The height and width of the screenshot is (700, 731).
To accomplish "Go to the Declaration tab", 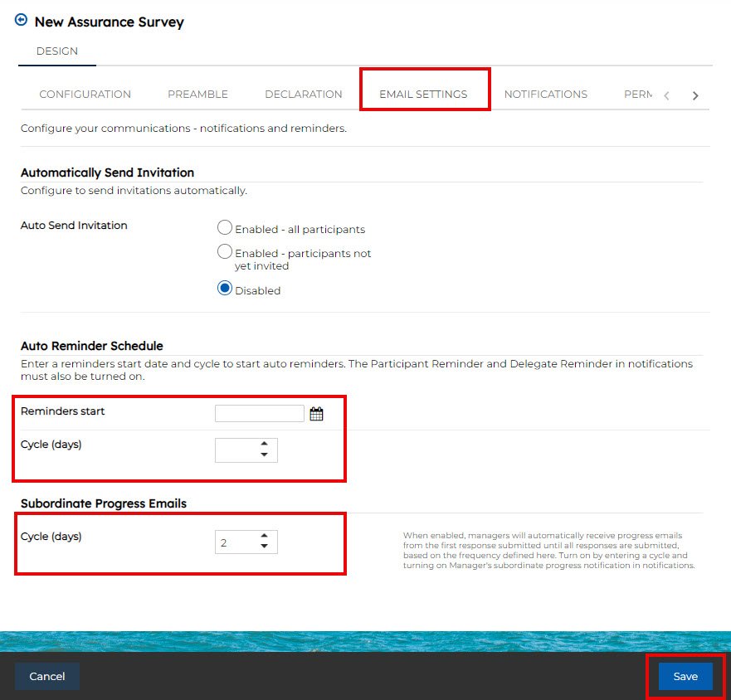I will click(303, 95).
